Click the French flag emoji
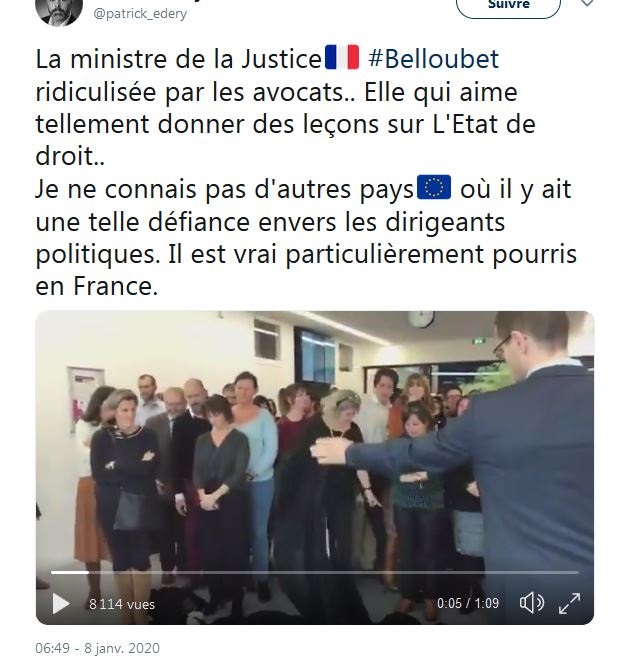This screenshot has height=667, width=621. pos(342,57)
